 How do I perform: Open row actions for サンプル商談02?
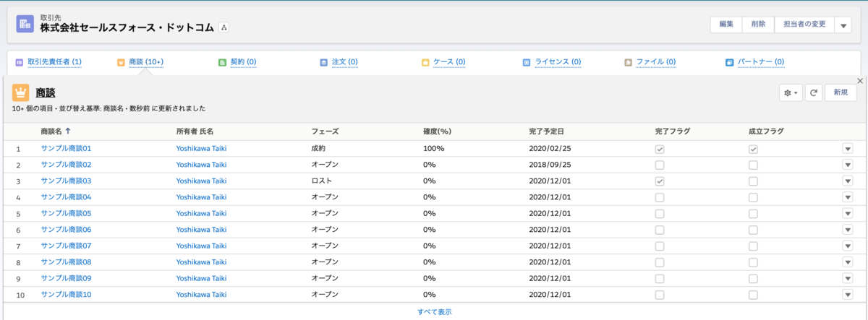(x=848, y=165)
